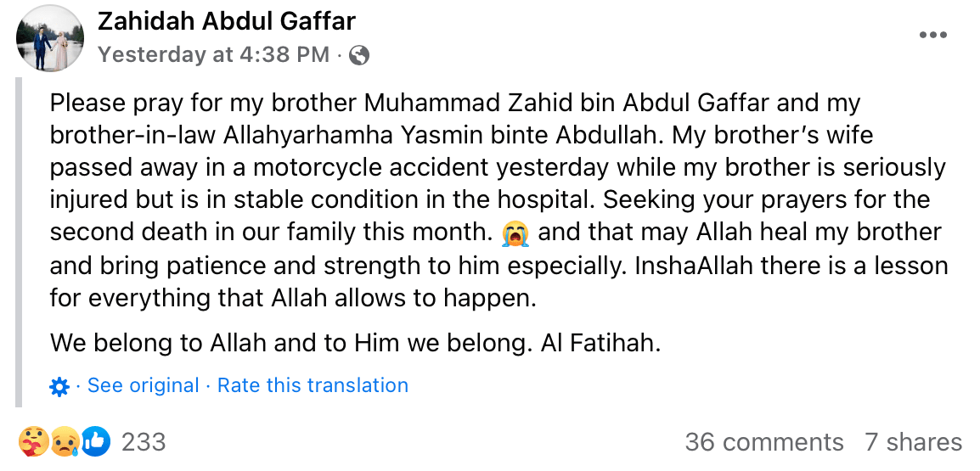Open the three-dots post options menu

coord(933,35)
